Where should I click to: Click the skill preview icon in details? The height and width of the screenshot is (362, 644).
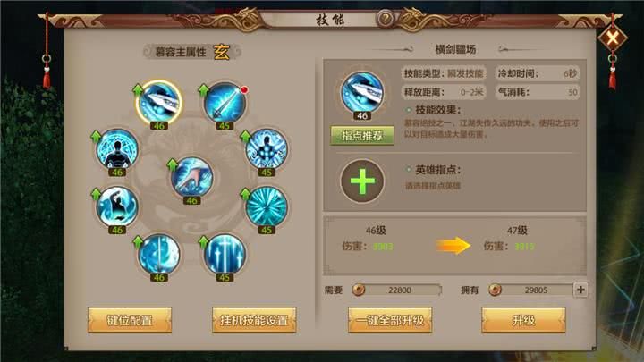click(x=362, y=93)
